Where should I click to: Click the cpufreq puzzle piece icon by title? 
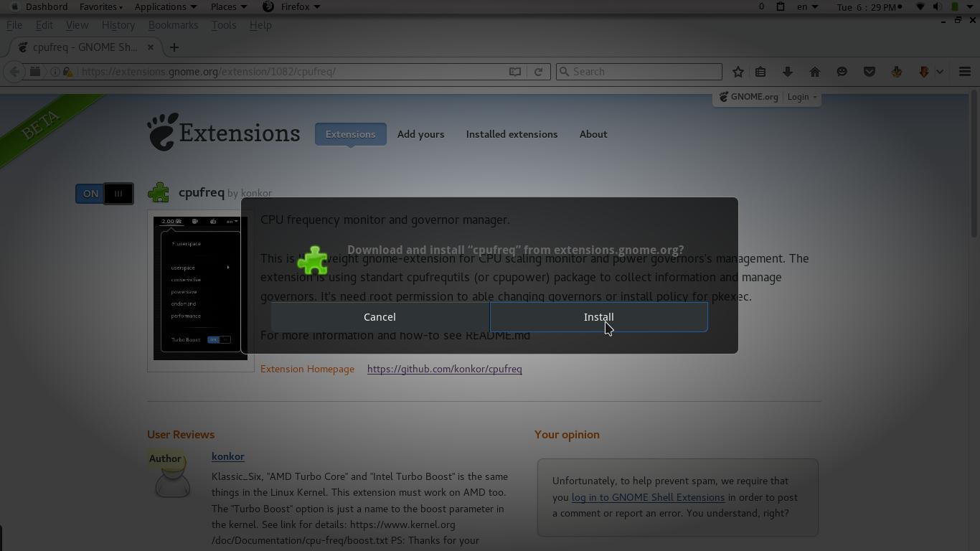pyautogui.click(x=159, y=192)
